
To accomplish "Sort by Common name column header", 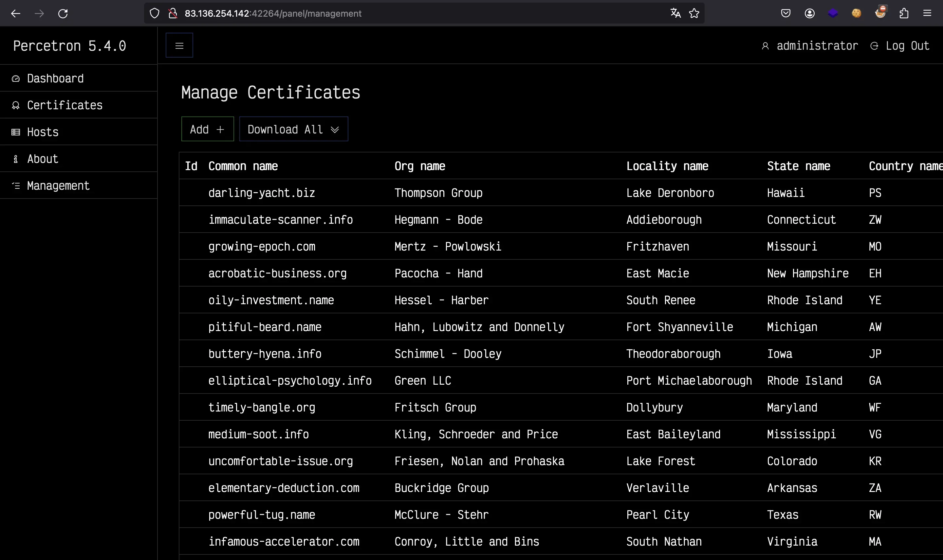I will pos(243,166).
